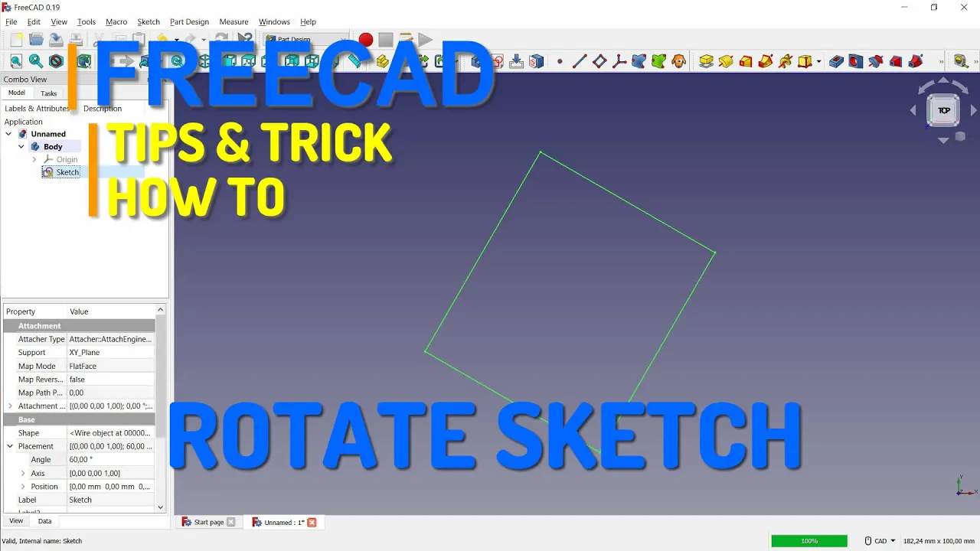
Task: Open the Sketch menu
Action: [149, 21]
